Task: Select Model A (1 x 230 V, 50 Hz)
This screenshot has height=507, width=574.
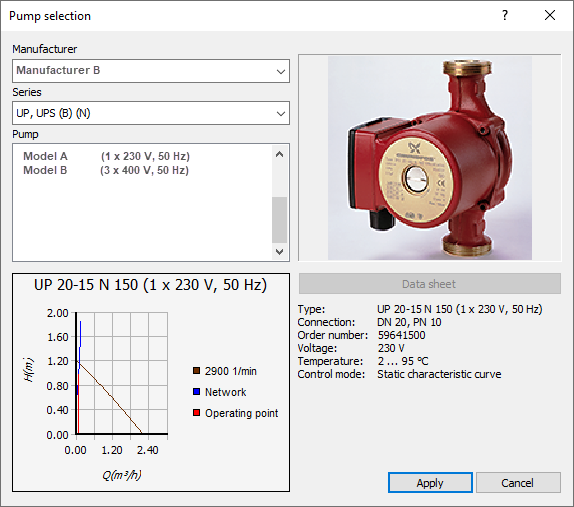Action: click(106, 156)
